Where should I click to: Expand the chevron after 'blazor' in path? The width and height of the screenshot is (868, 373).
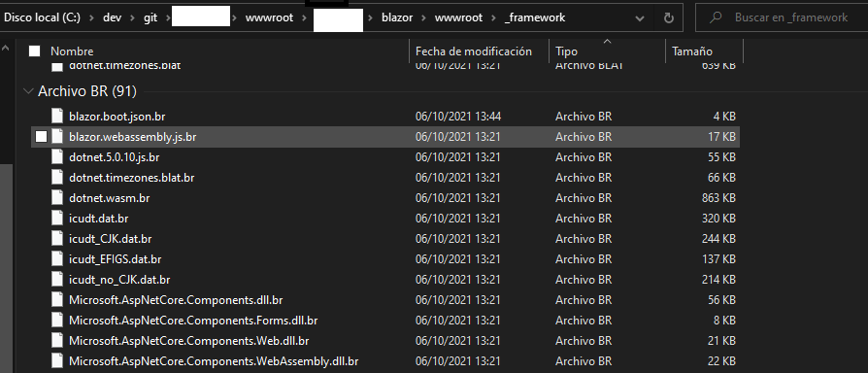(423, 17)
